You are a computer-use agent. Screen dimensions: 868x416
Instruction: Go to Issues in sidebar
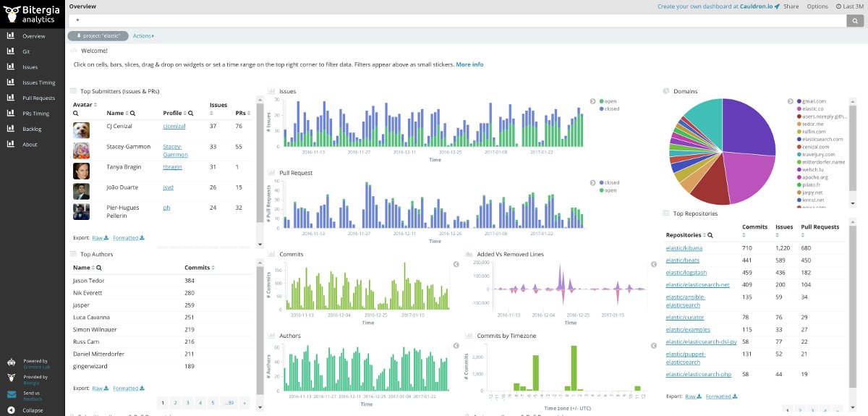pos(33,67)
